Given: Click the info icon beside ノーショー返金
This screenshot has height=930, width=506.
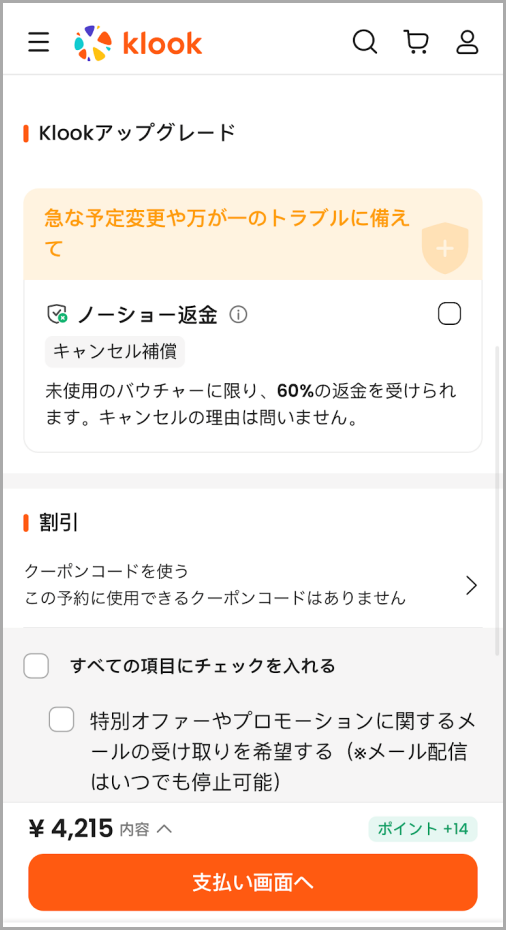Looking at the screenshot, I should 238,314.
